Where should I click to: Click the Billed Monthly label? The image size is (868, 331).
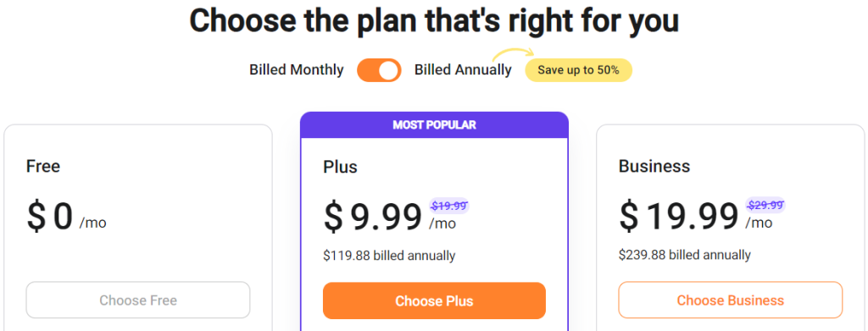click(x=296, y=70)
